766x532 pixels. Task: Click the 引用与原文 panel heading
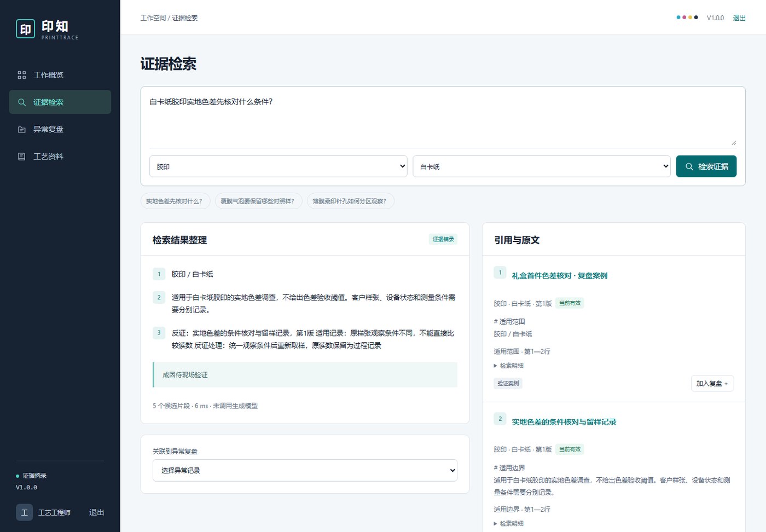[517, 240]
